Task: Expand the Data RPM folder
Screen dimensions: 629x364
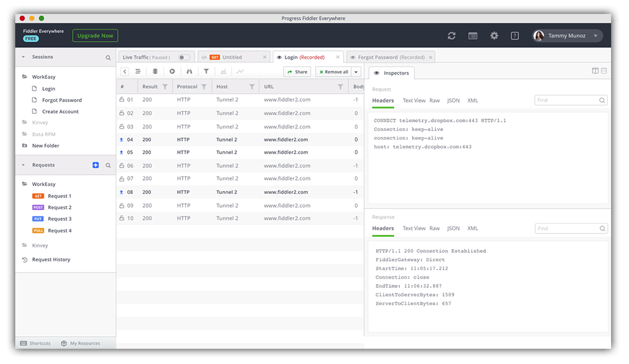Action: coord(24,134)
